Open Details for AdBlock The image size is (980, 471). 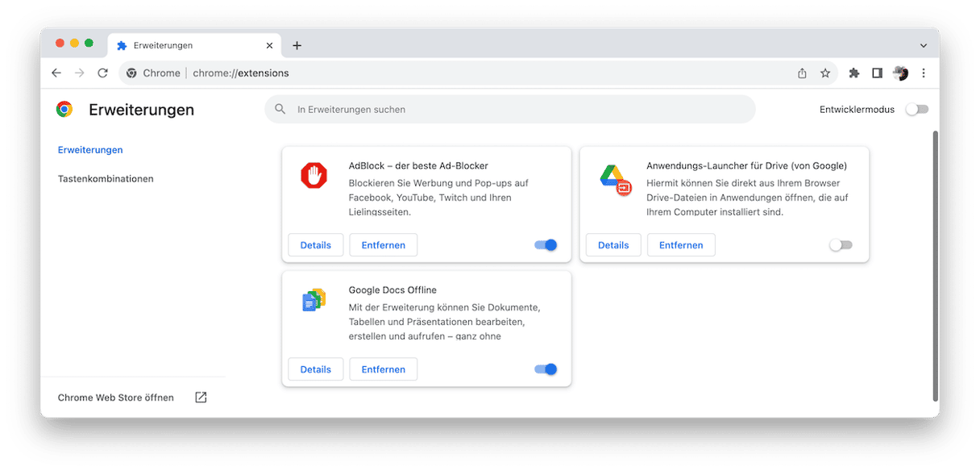(x=316, y=245)
